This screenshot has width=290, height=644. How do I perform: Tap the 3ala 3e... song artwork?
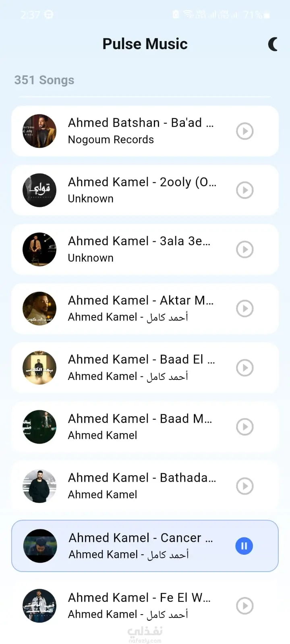point(39,250)
